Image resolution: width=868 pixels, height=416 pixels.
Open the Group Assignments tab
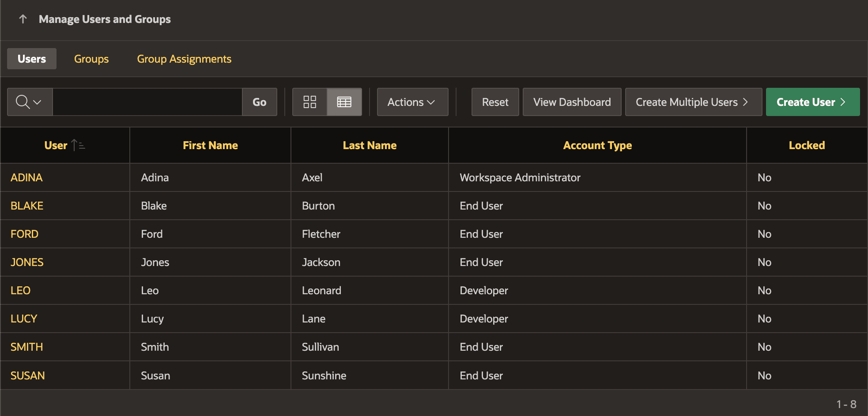coord(184,59)
